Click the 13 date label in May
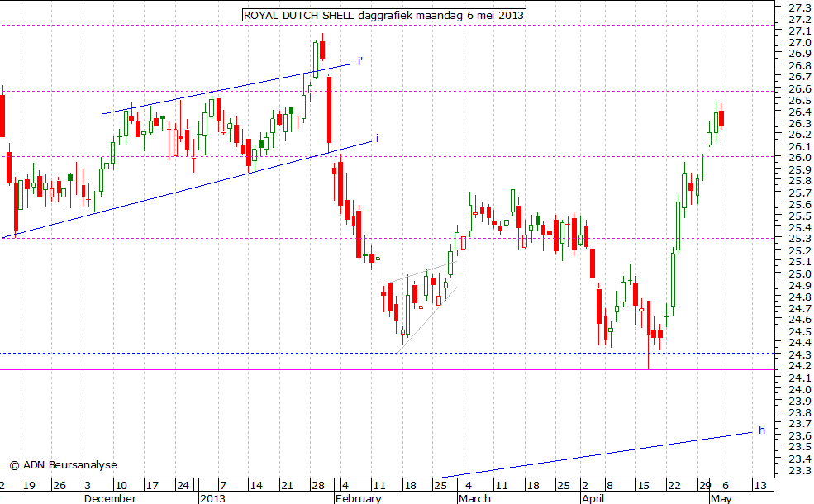The height and width of the screenshot is (504, 814). click(x=759, y=486)
